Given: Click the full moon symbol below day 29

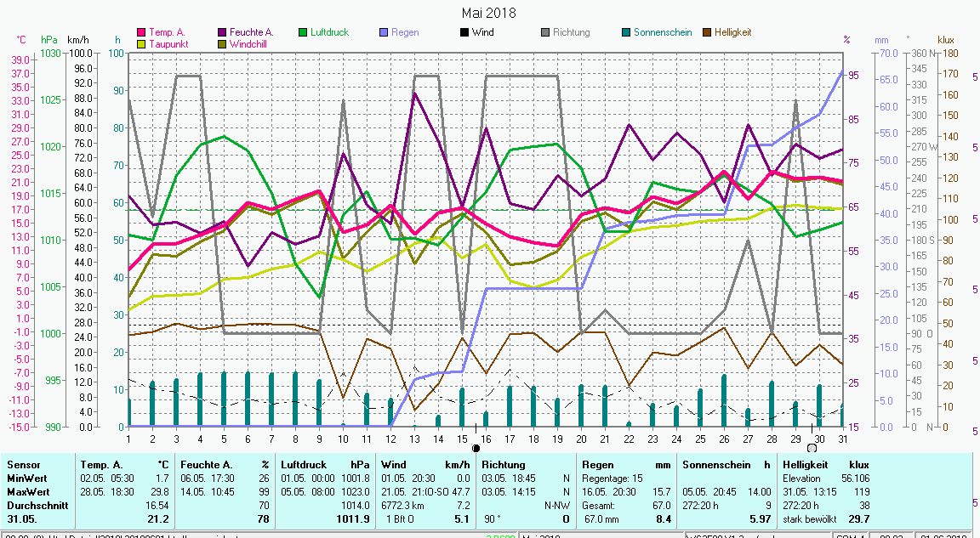Looking at the screenshot, I should pyautogui.click(x=812, y=448).
